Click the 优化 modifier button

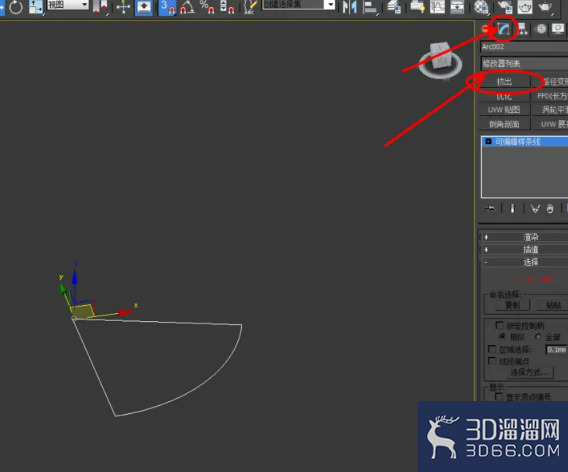[504, 96]
